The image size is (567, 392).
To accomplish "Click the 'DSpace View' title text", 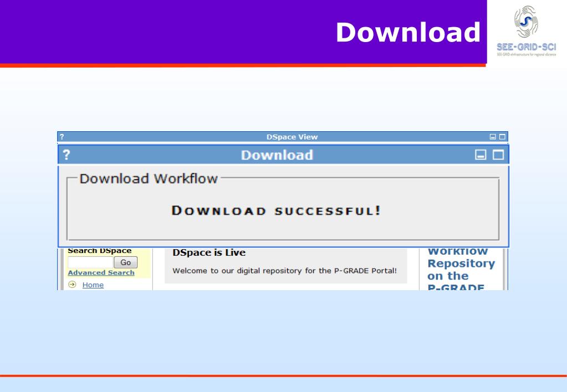I will [x=292, y=137].
